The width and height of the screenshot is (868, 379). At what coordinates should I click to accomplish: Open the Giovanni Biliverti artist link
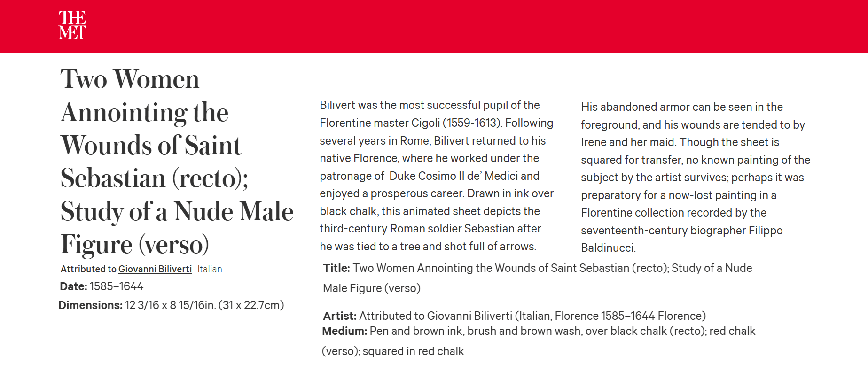[155, 269]
